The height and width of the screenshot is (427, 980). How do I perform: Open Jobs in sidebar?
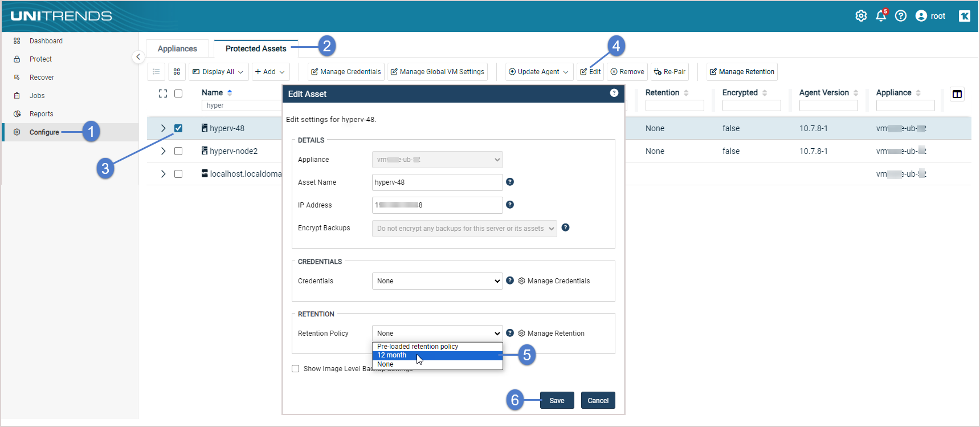(x=37, y=96)
